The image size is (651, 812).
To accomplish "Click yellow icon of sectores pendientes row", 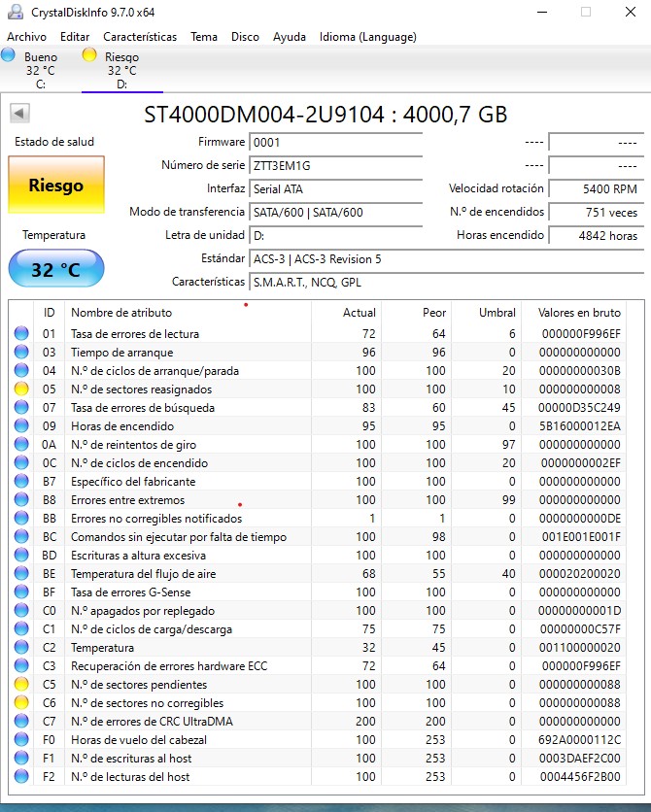I will [x=21, y=685].
